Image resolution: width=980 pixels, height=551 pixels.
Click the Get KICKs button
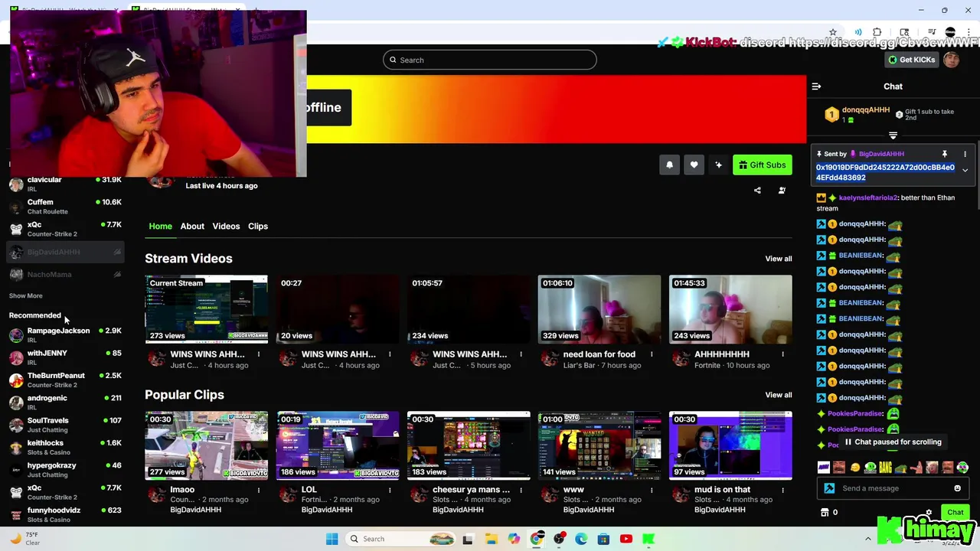(x=911, y=60)
